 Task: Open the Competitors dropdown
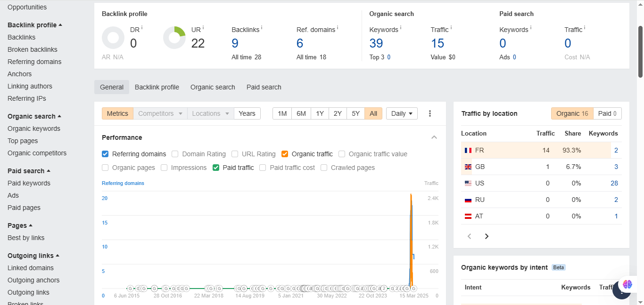160,113
